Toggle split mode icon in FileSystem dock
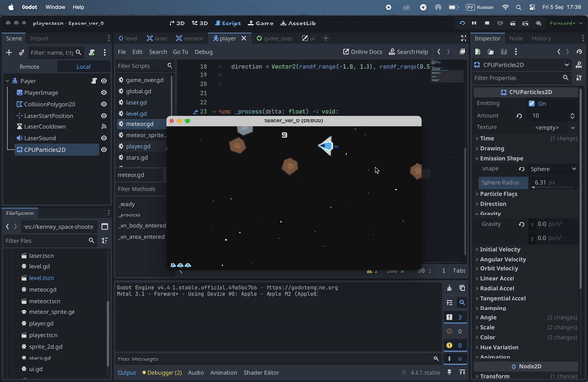The height and width of the screenshot is (382, 588). tap(105, 227)
